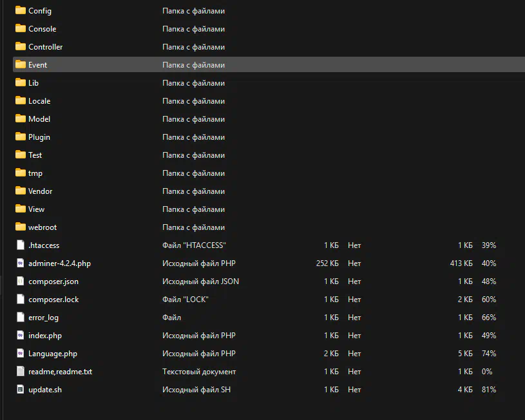Screen dimensions: 525x420
Task: Click the Config folder icon
Action: click(x=20, y=11)
